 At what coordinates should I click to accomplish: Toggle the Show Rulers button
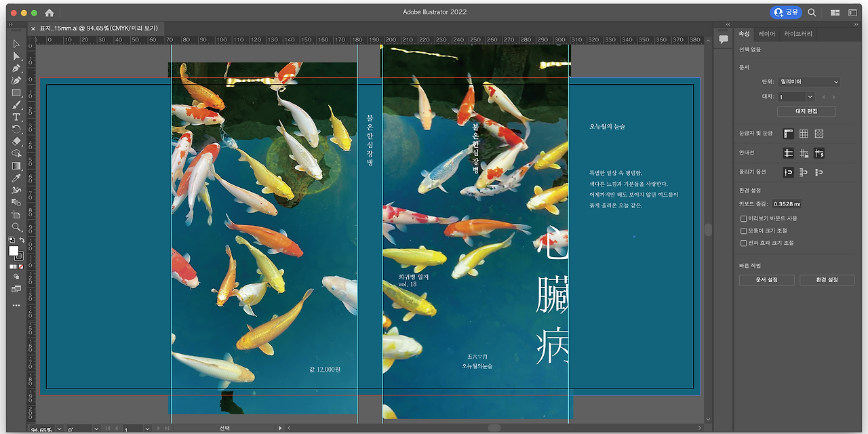(789, 134)
